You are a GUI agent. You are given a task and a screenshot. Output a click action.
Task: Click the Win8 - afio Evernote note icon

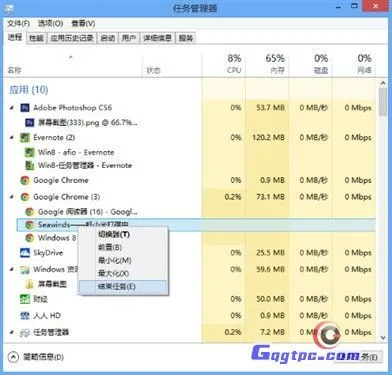tap(30, 152)
